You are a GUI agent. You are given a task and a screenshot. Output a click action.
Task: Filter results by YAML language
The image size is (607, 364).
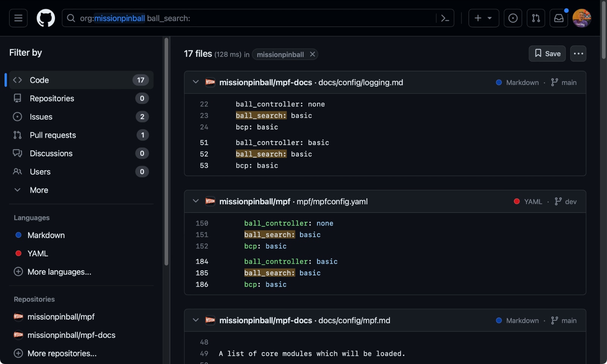point(38,253)
